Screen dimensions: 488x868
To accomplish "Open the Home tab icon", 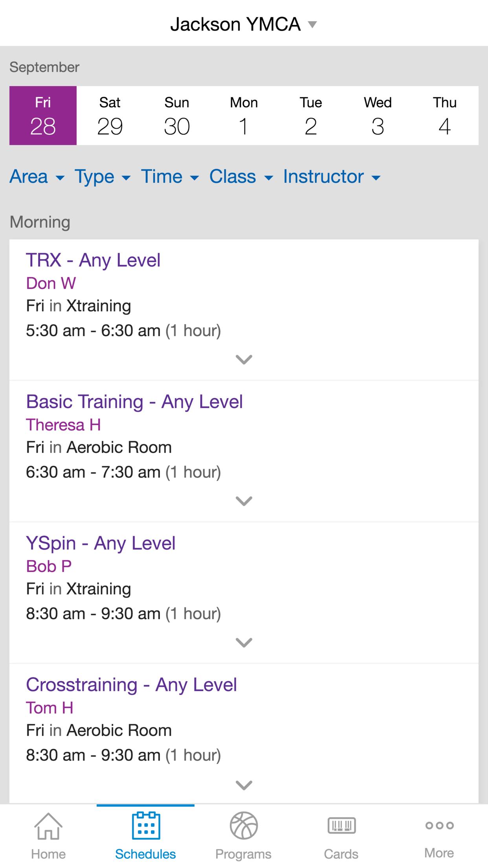I will pyautogui.click(x=48, y=826).
